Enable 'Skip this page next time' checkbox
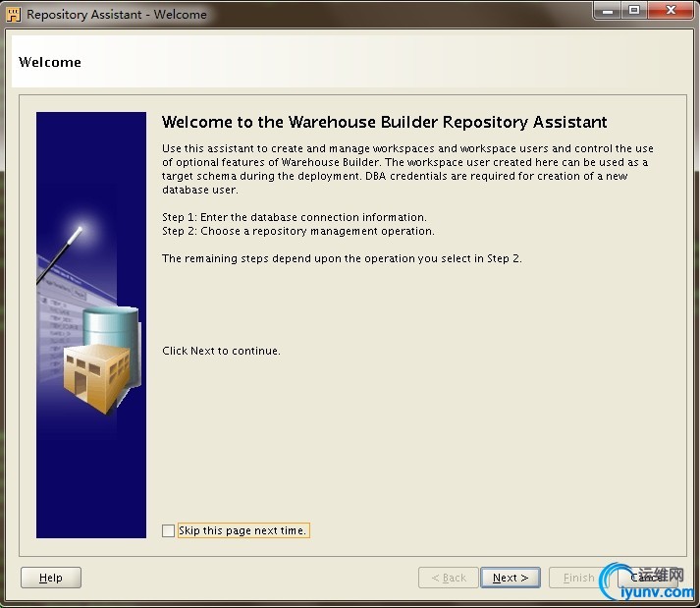 click(168, 530)
